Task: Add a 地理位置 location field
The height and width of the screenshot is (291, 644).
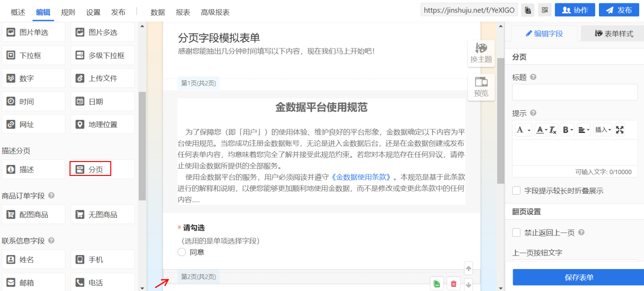Action: pos(103,125)
